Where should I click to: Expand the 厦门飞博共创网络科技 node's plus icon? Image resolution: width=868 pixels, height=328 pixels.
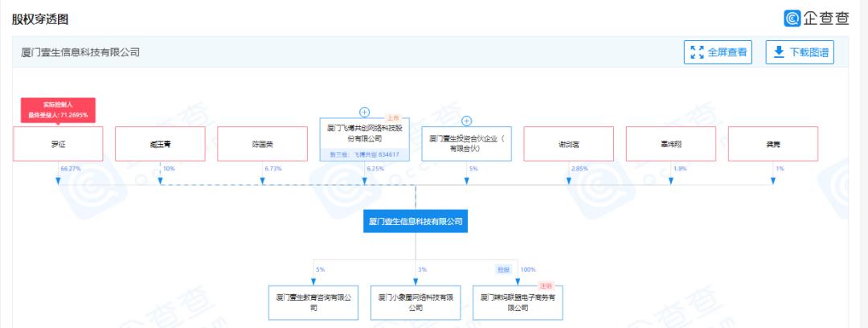(364, 112)
